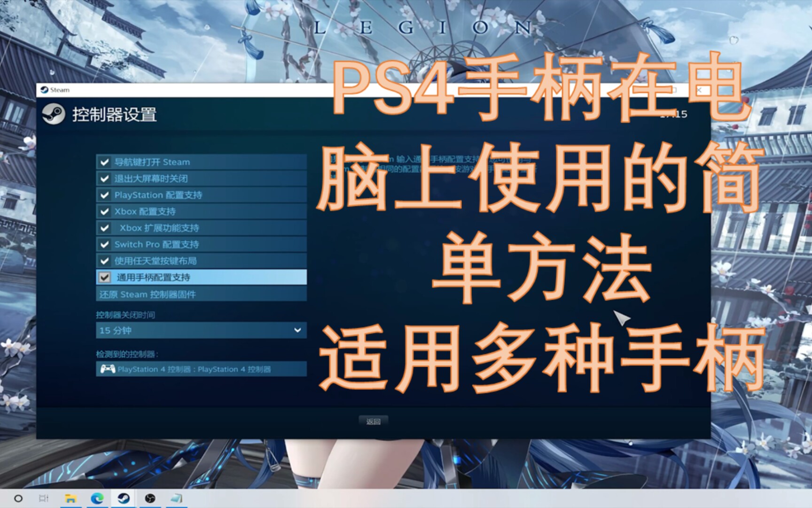
Task: Launch Microsoft Edge from the taskbar
Action: (97, 499)
